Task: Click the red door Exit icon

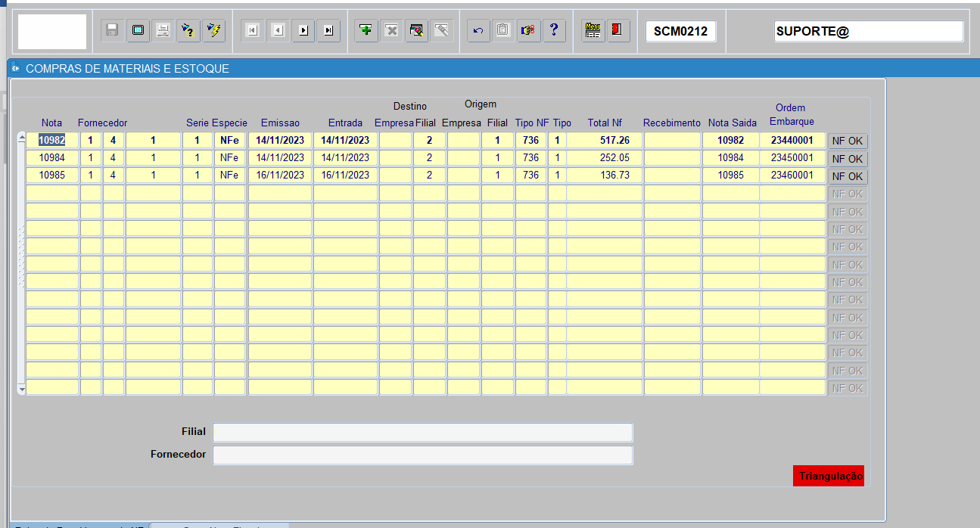Action: click(618, 30)
